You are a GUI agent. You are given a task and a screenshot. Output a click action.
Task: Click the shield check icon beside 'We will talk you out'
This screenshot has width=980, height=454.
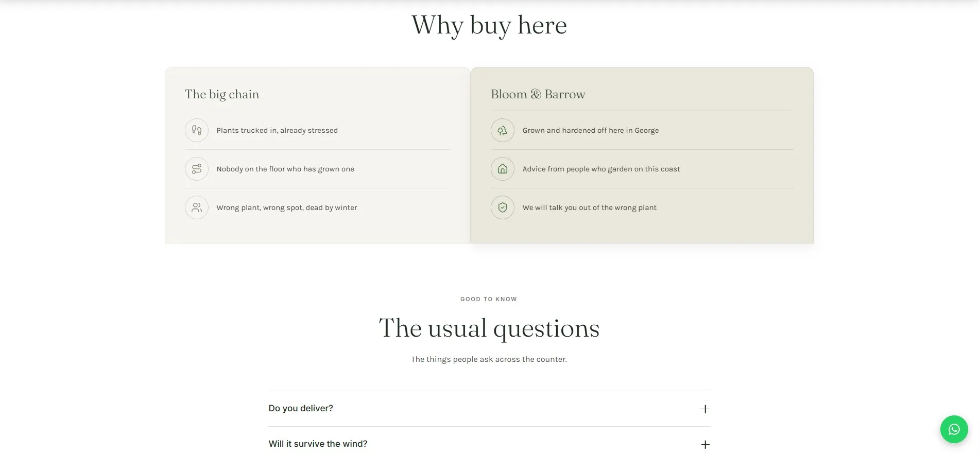(503, 207)
